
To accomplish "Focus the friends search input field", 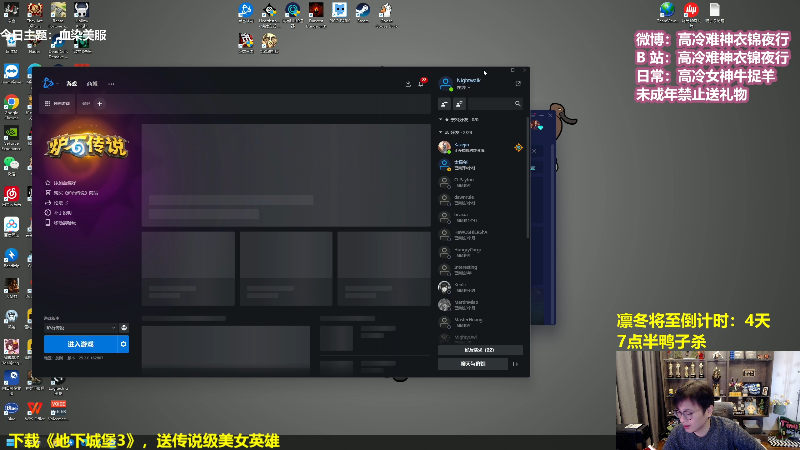I will (495, 104).
